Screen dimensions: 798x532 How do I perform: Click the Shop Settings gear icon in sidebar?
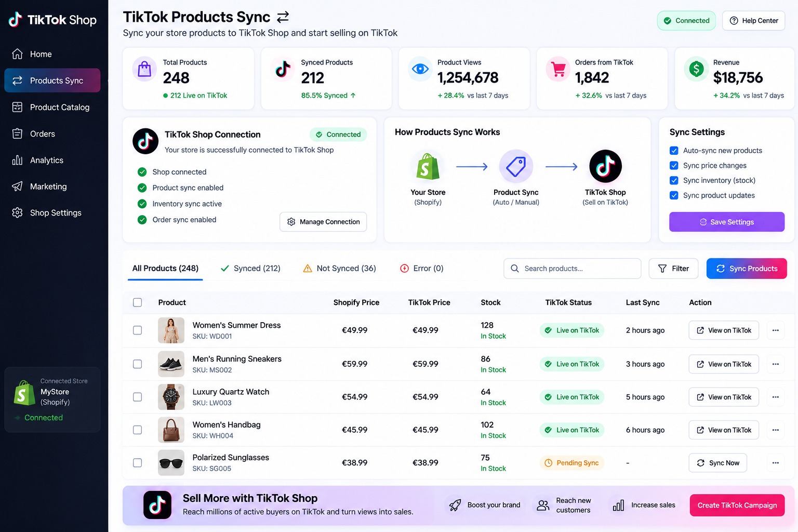point(17,212)
